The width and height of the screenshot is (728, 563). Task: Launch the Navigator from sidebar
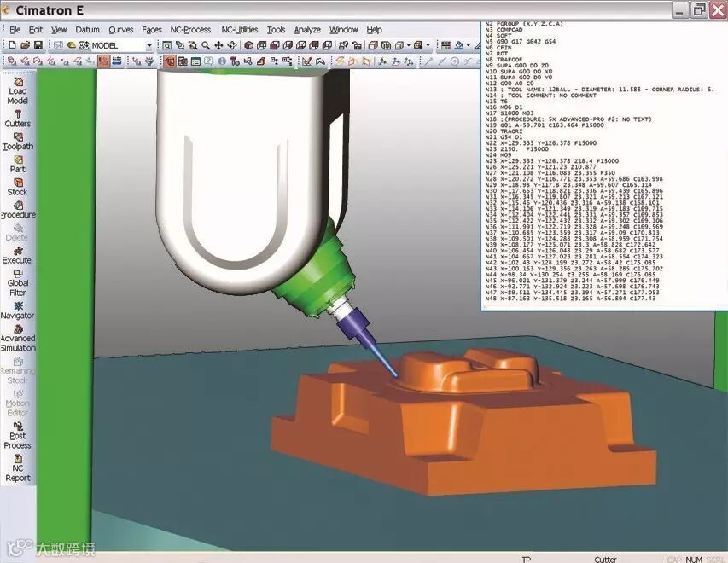pyautogui.click(x=18, y=311)
